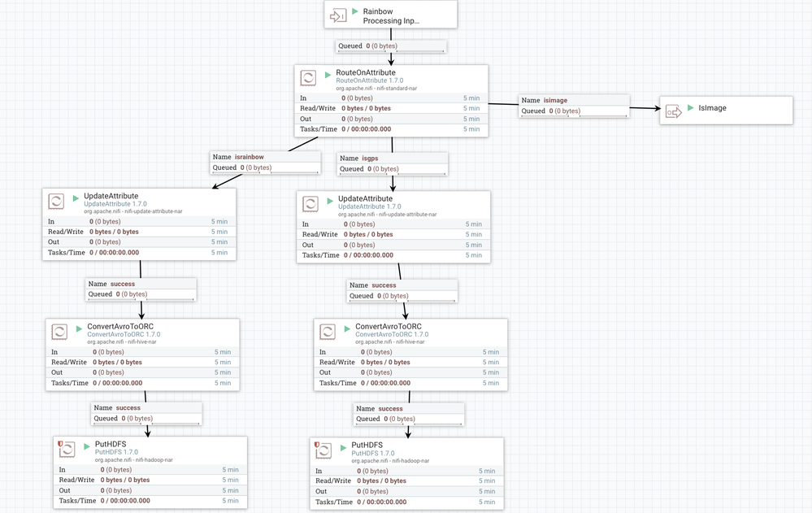Click the input port icon on Rainbow Processing Input
The image size is (812, 513).
[x=338, y=15]
